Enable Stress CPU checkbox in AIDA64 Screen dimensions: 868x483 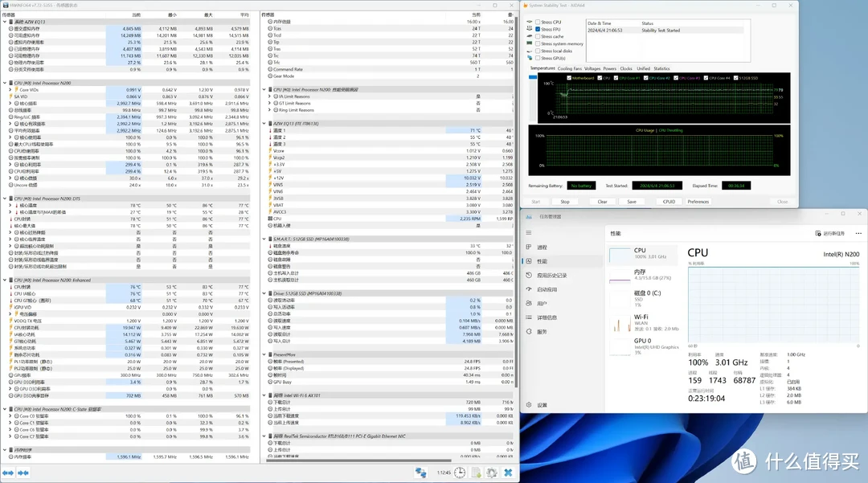pyautogui.click(x=538, y=23)
